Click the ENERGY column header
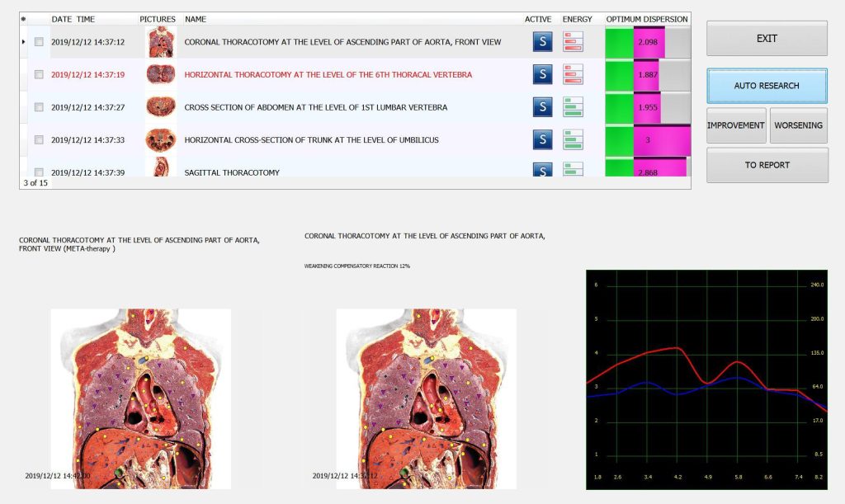845x504 pixels. [x=577, y=19]
